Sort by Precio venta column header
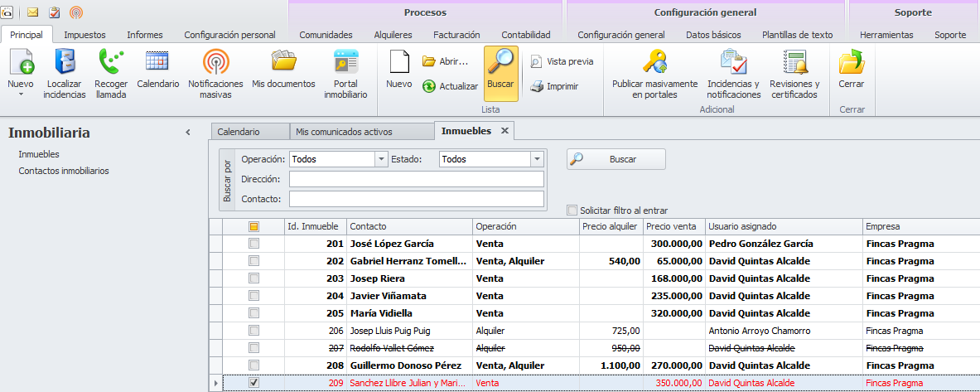 click(x=674, y=226)
